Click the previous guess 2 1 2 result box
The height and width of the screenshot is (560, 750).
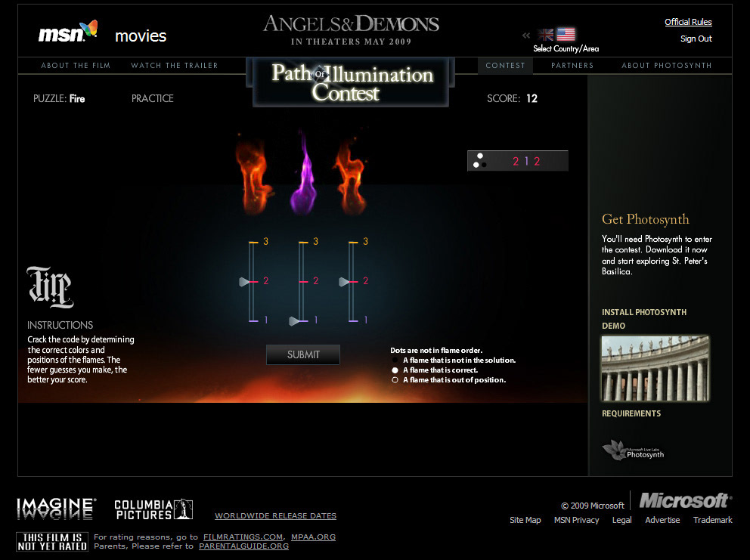click(518, 161)
